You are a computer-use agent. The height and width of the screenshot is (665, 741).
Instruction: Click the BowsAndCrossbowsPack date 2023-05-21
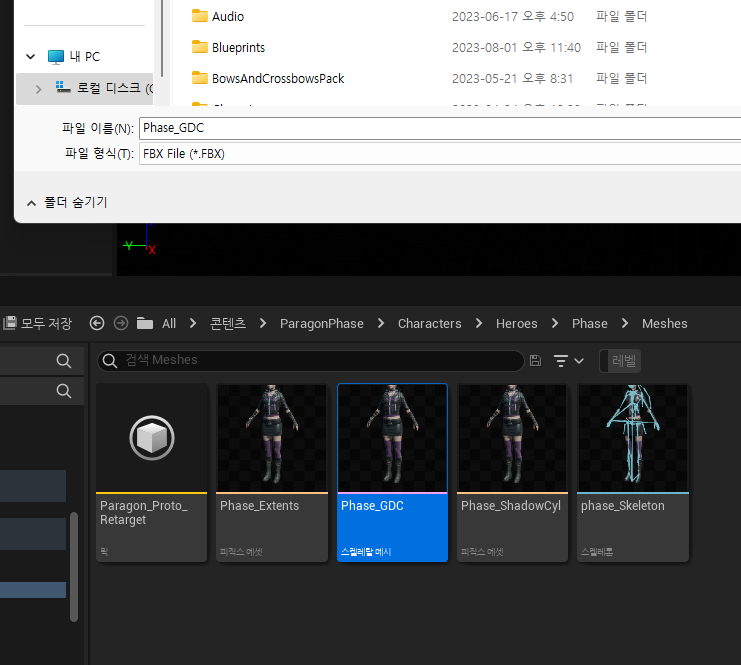tap(512, 78)
